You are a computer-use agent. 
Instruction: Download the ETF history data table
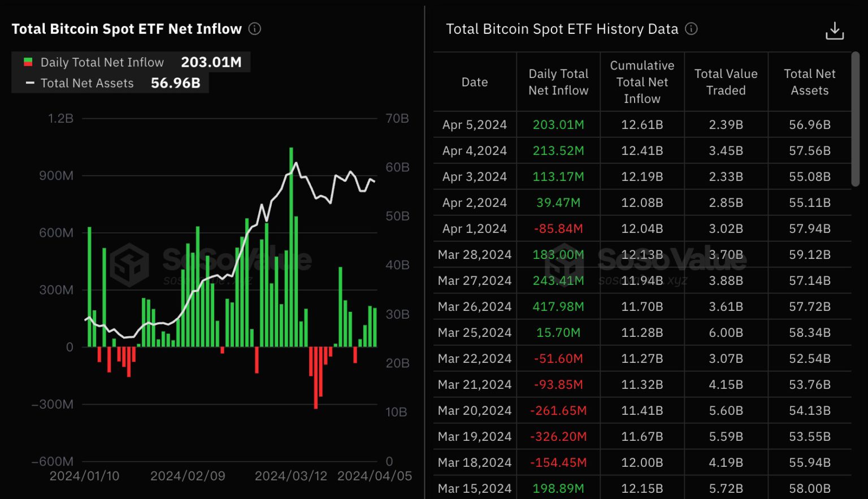click(x=834, y=31)
